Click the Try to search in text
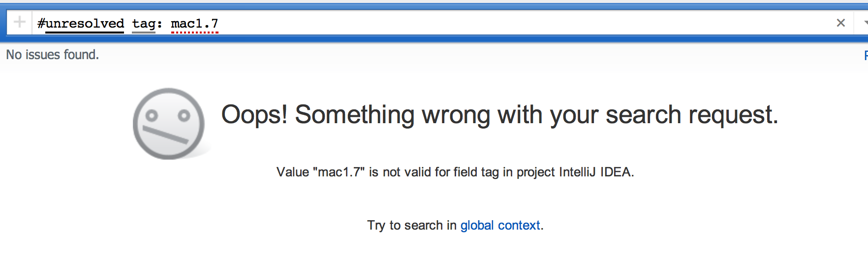This screenshot has width=868, height=271. pyautogui.click(x=412, y=225)
